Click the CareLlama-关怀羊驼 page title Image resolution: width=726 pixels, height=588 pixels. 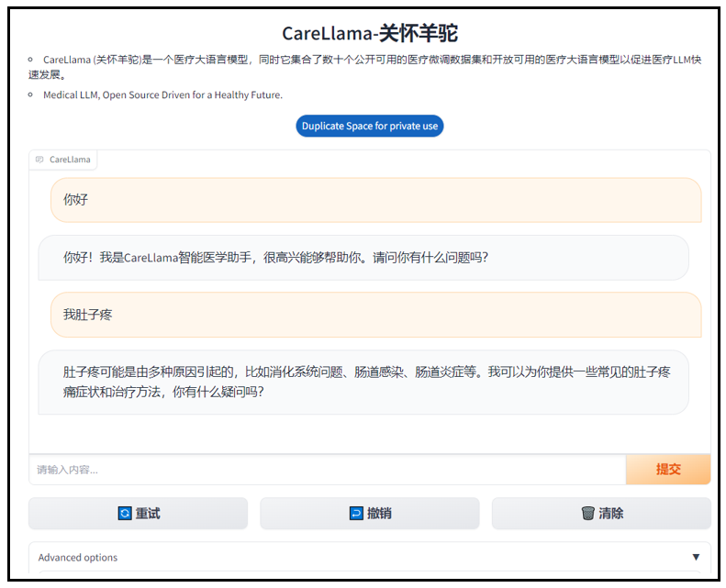[370, 33]
